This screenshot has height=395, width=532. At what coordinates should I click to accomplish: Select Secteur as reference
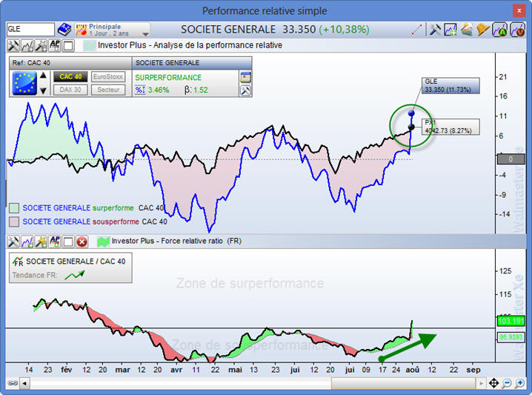108,90
